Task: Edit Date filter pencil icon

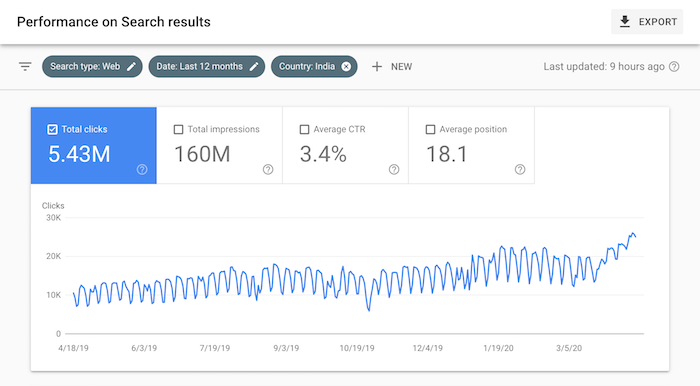Action: pos(254,66)
